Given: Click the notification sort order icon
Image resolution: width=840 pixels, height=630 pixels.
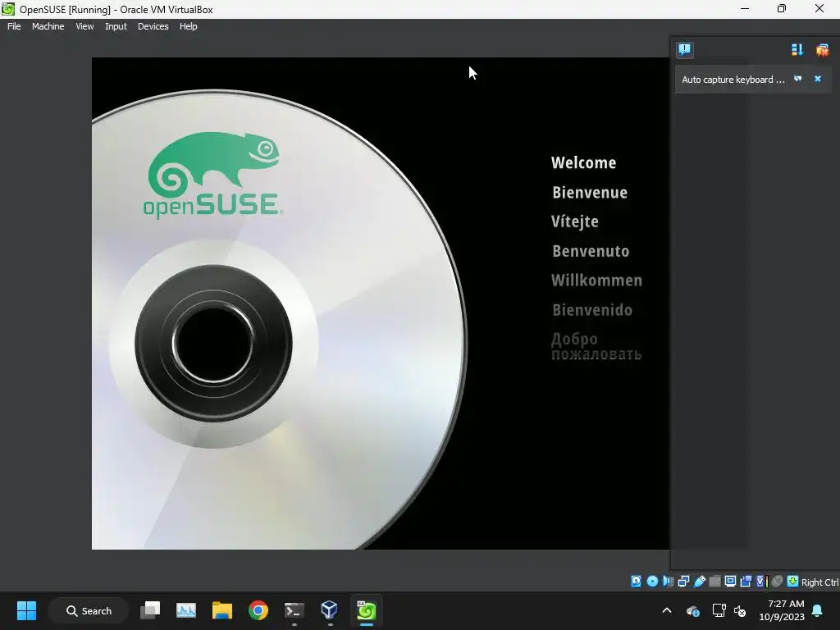Looking at the screenshot, I should [797, 50].
